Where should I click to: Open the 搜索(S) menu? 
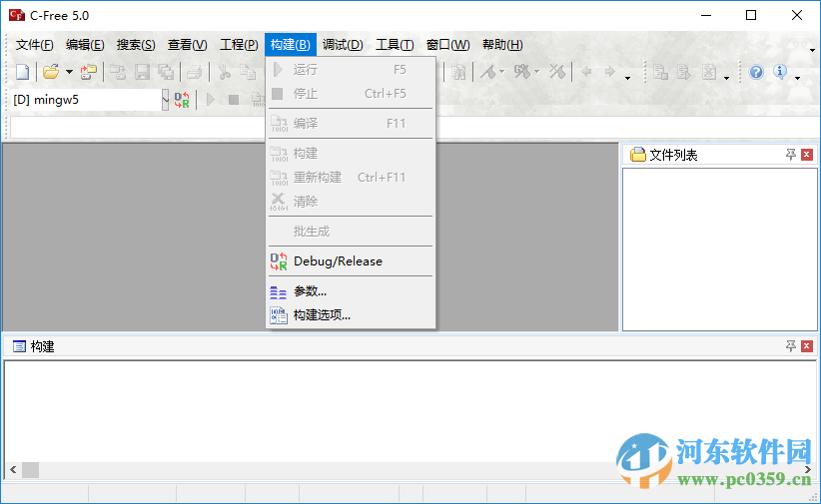136,45
